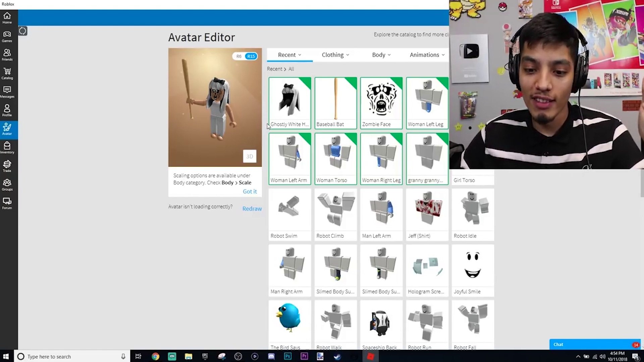Select the R15 avatar toggle

pos(251,56)
